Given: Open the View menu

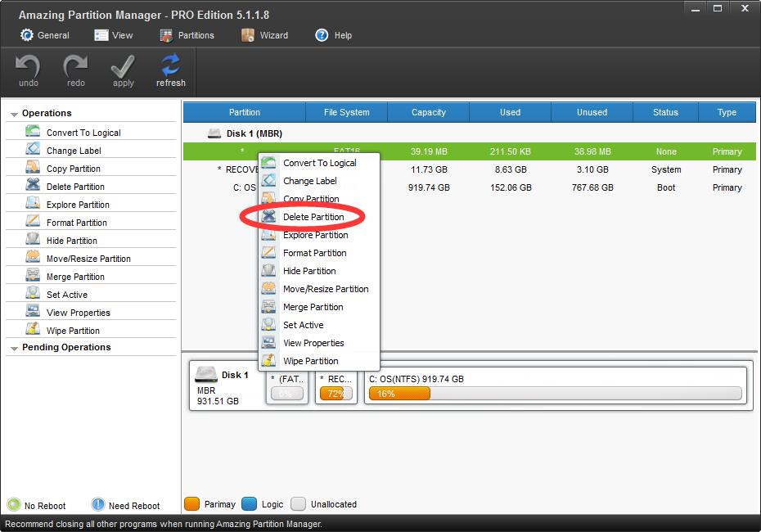Looking at the screenshot, I should click(x=114, y=35).
